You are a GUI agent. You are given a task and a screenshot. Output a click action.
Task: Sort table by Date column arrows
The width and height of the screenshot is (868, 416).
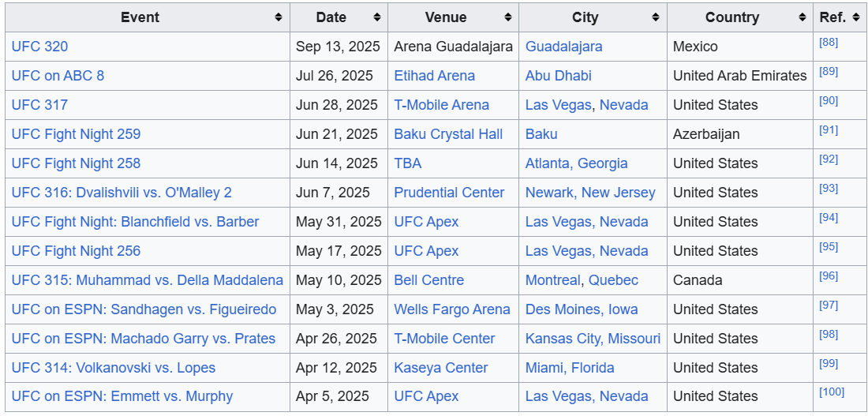(377, 17)
